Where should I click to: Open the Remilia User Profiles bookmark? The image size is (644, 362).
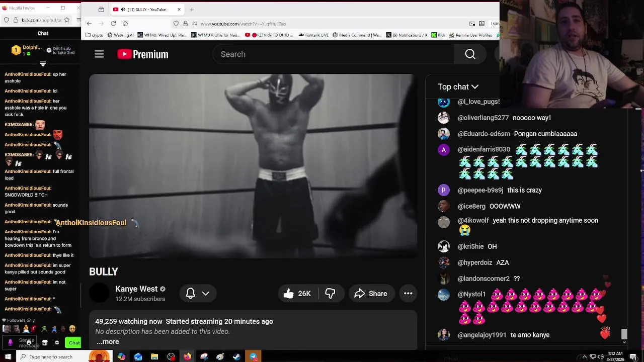[x=471, y=35]
